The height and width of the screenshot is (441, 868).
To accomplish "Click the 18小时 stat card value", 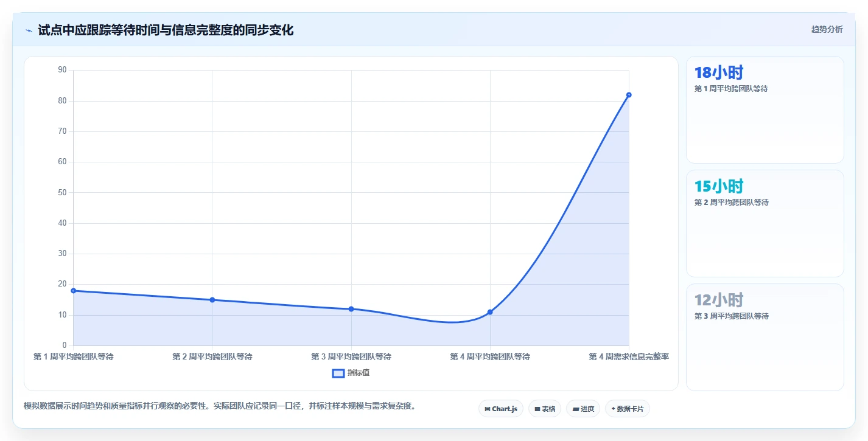I will pos(719,72).
